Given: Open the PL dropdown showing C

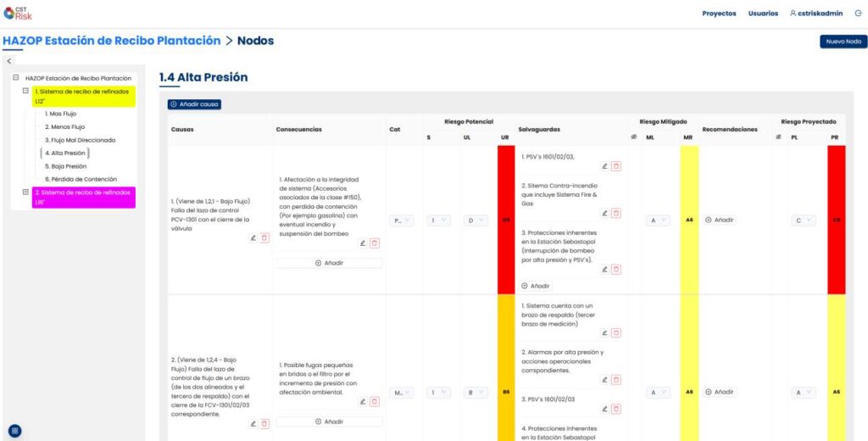Looking at the screenshot, I should 804,220.
